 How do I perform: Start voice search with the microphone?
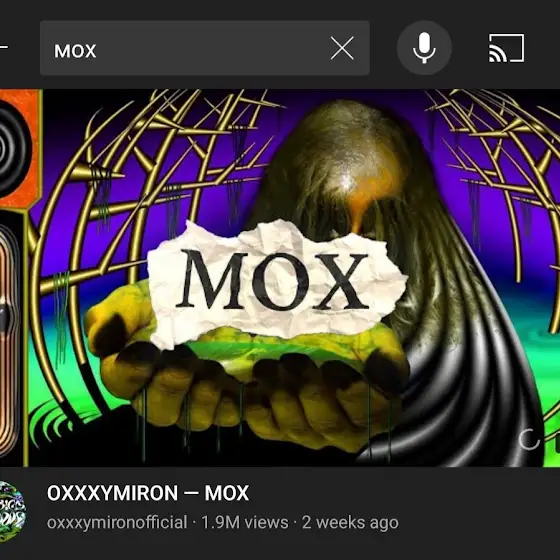tap(424, 48)
